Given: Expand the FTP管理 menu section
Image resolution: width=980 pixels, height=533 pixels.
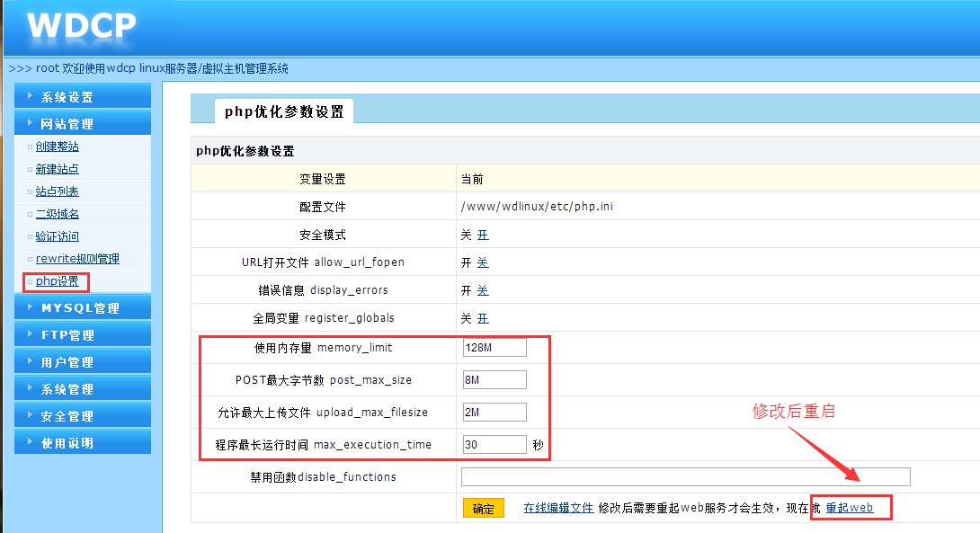Looking at the screenshot, I should 83,335.
